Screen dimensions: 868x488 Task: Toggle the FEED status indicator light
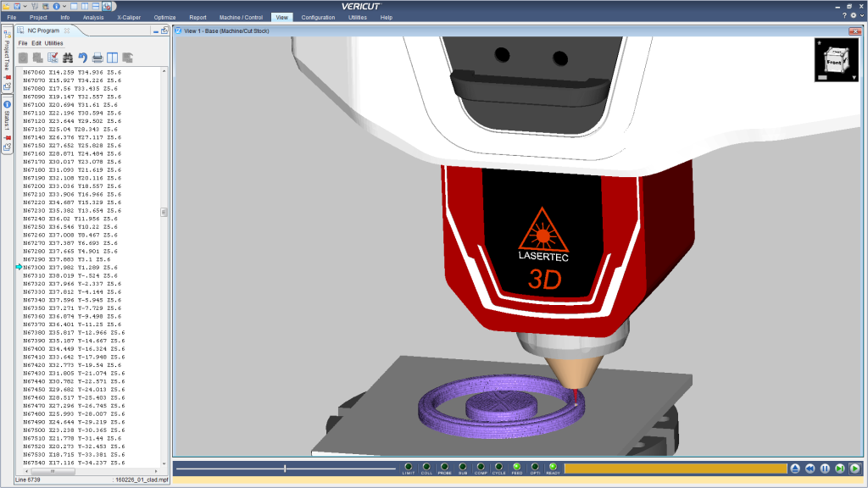point(516,466)
